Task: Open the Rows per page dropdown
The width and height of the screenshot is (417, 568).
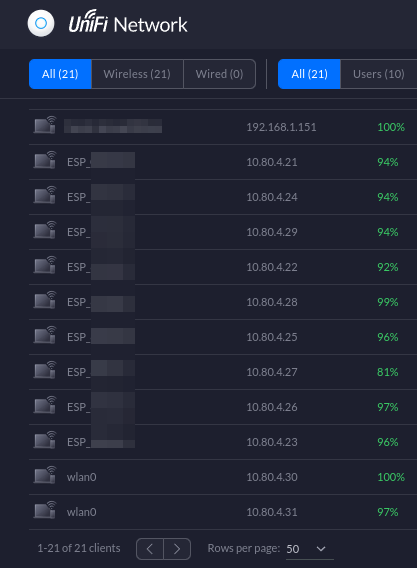Action: [309, 549]
